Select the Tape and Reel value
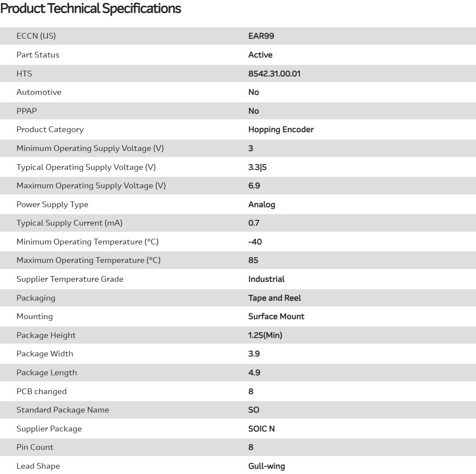This screenshot has width=476, height=474. point(275,298)
